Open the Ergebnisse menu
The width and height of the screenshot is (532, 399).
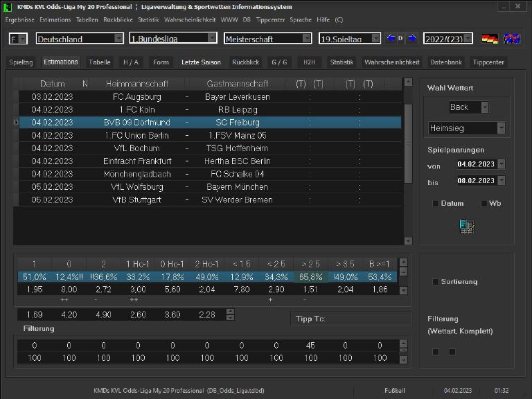pyautogui.click(x=19, y=19)
